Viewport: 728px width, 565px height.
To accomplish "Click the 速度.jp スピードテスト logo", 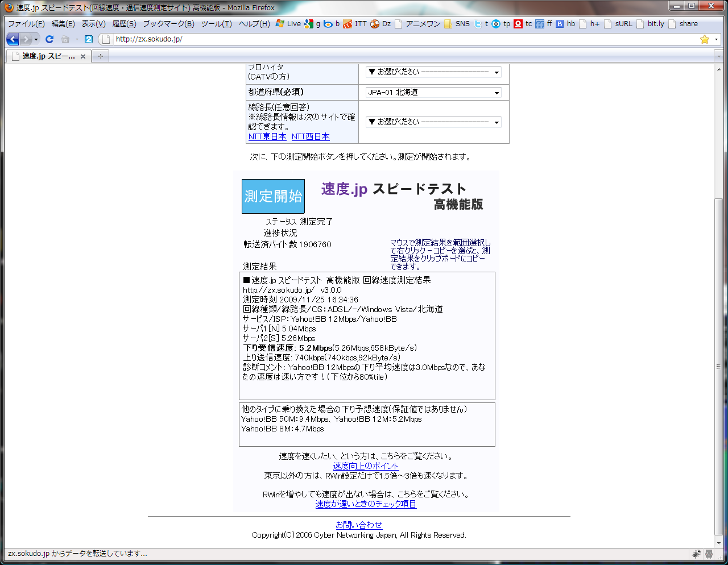I will click(x=402, y=196).
